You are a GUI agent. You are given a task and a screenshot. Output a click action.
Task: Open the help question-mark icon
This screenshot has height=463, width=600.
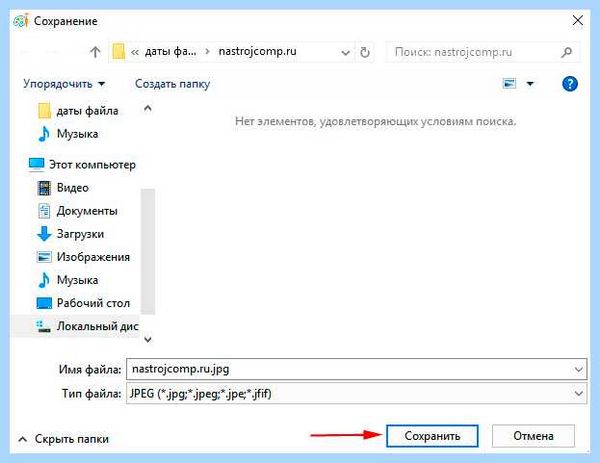(570, 83)
